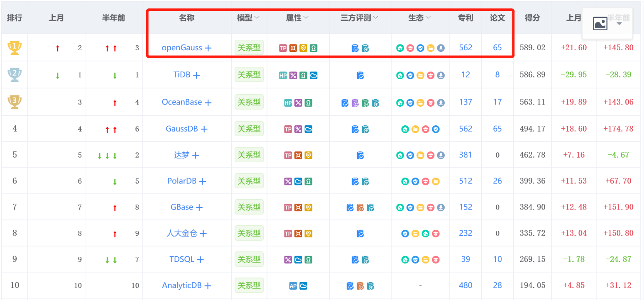Expand AnalyticDB using the plus icon
The image size is (644, 300).
tap(208, 285)
